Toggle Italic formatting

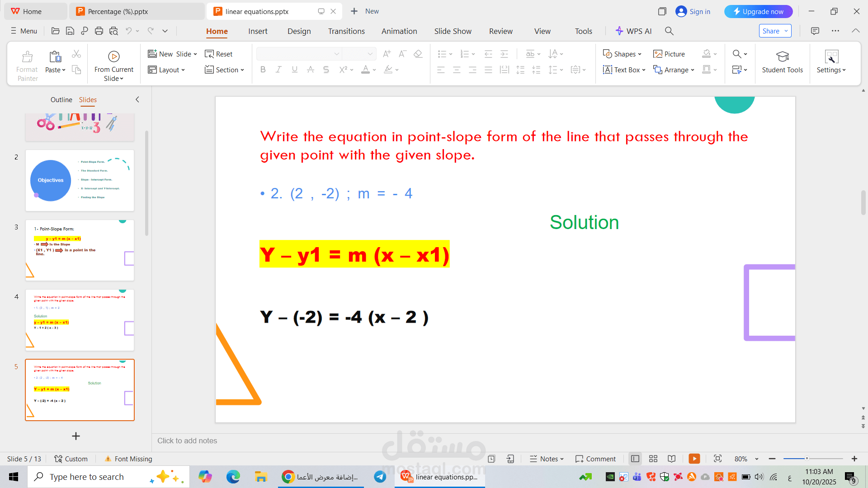pos(278,70)
